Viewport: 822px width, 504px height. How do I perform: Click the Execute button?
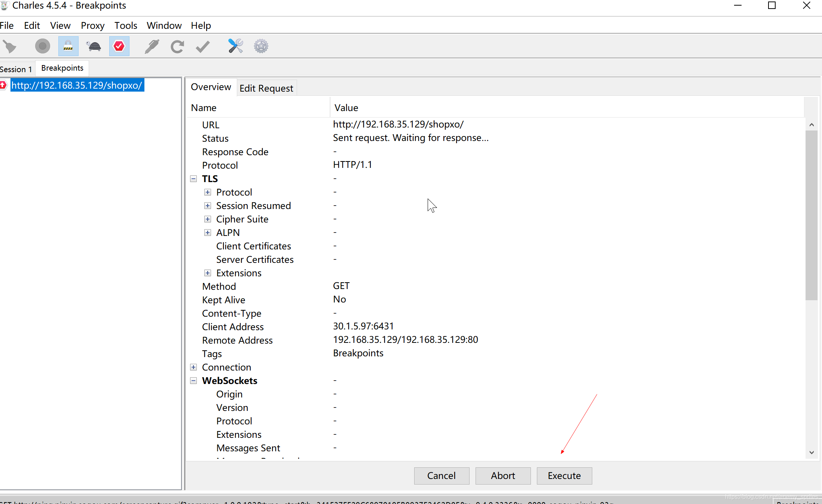tap(564, 476)
